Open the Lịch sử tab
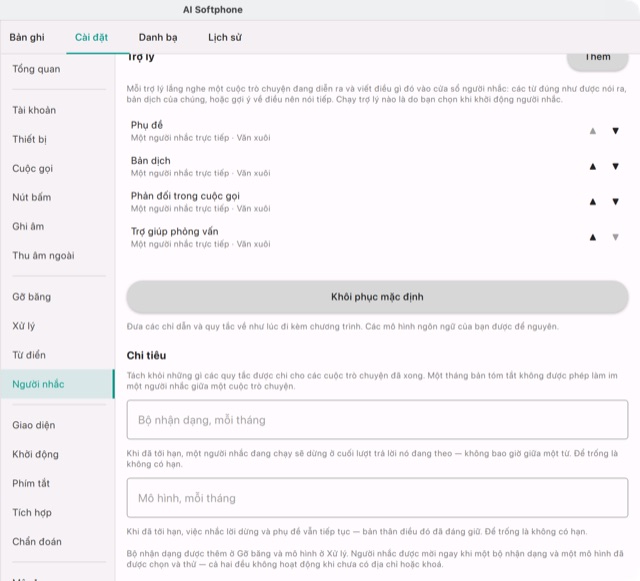Image resolution: width=640 pixels, height=581 pixels. click(x=225, y=37)
